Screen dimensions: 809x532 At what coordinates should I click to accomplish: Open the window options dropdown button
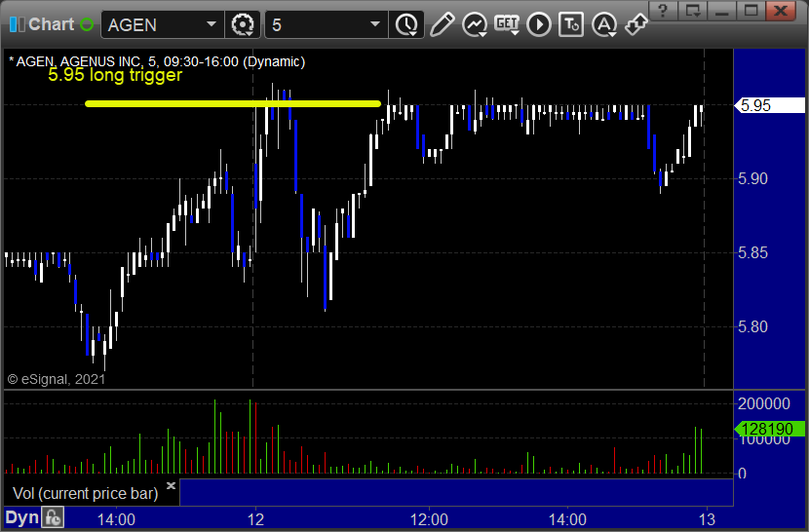click(x=692, y=10)
